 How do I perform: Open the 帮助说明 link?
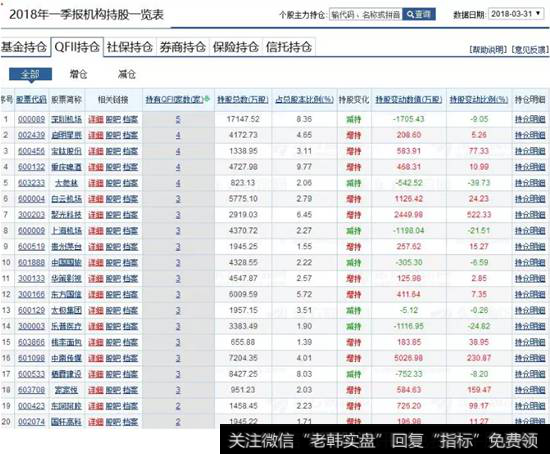coord(488,50)
